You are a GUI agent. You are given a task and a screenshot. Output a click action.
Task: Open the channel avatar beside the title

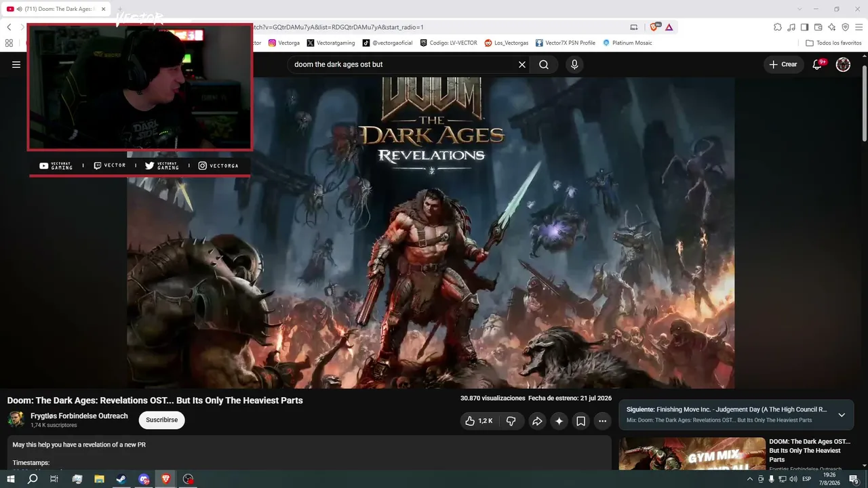click(16, 420)
